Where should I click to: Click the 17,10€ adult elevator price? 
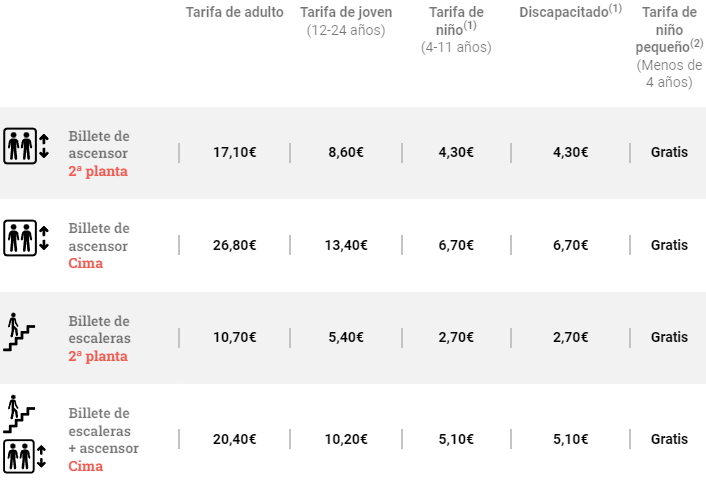tap(235, 153)
